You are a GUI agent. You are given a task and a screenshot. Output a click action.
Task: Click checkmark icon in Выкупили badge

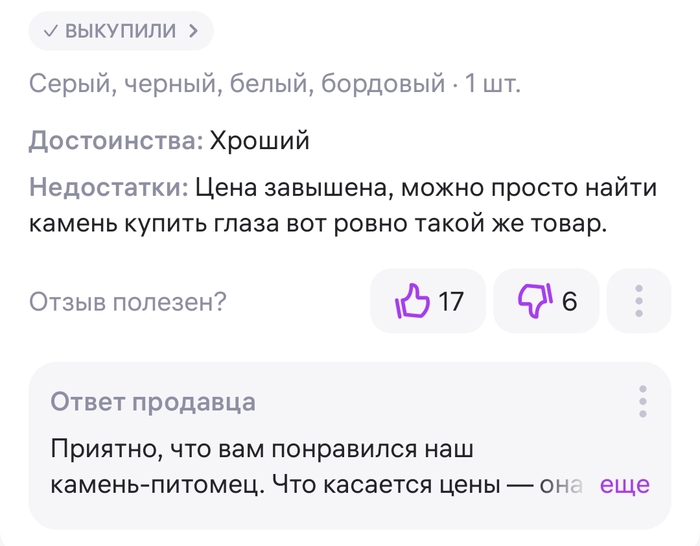[x=51, y=31]
